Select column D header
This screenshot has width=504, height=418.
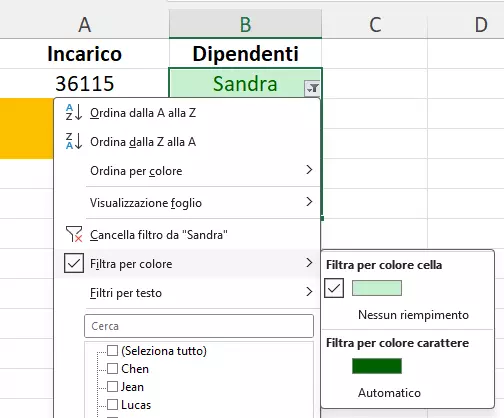467,24
